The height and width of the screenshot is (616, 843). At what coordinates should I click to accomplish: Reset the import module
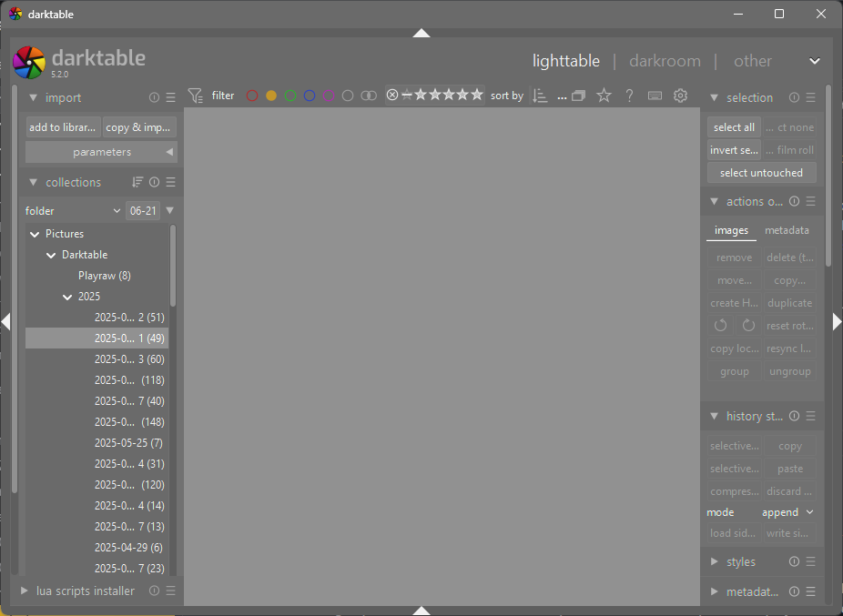tap(154, 97)
